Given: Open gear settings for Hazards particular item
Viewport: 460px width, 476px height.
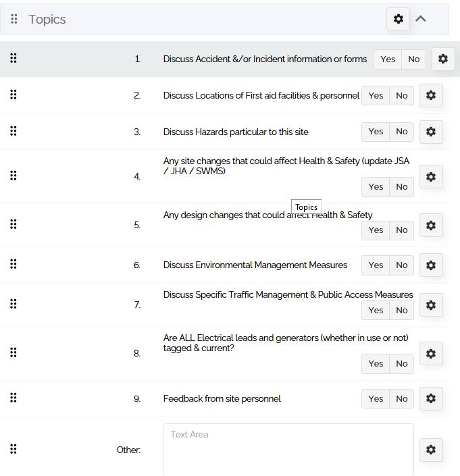Looking at the screenshot, I should pos(431,132).
